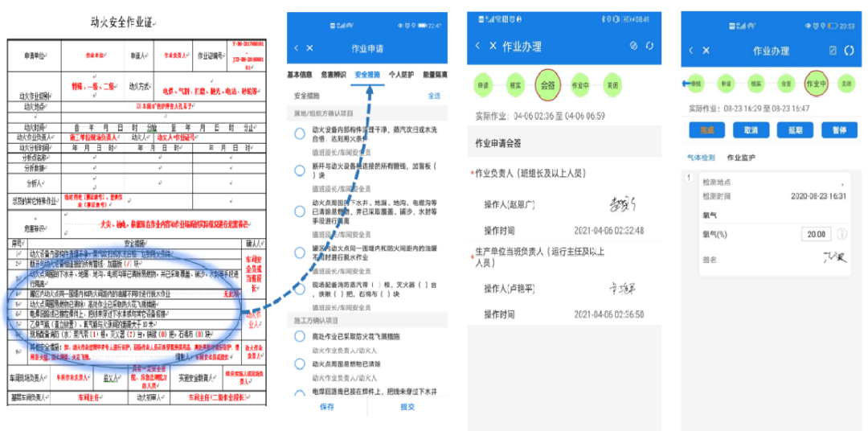Open the 个人防护 tab
The image size is (868, 431).
401,75
